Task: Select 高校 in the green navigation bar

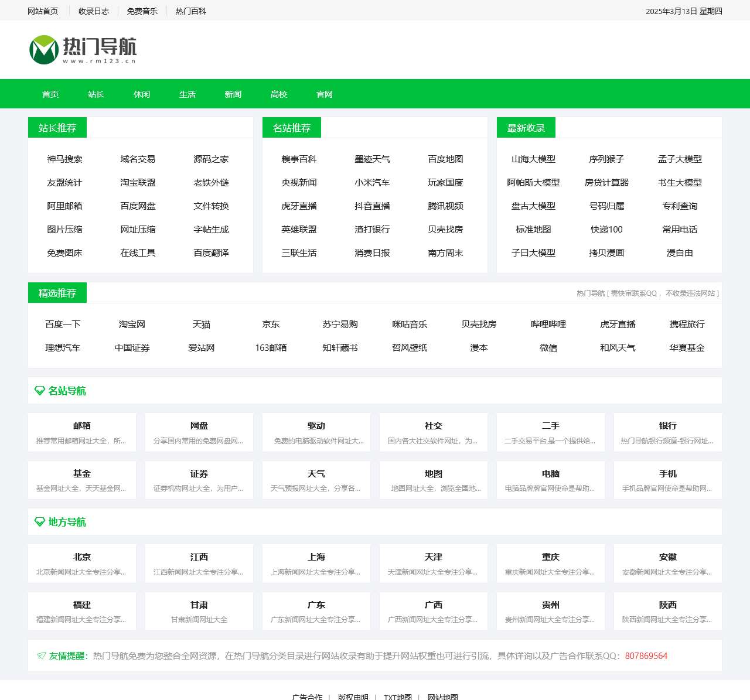Action: pyautogui.click(x=279, y=94)
